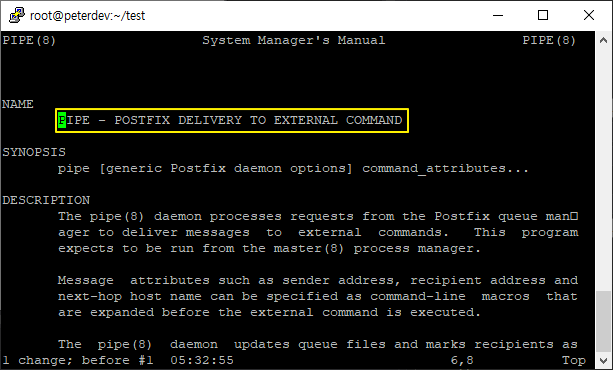Screen dimensions: 613x370
Task: Click the PuTTY icon in the title bar
Action: pos(16,15)
